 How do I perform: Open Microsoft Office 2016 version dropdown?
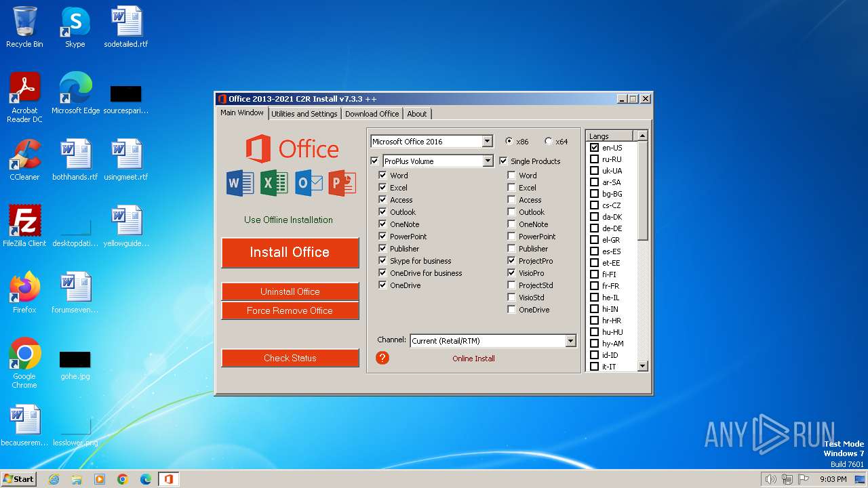coord(487,142)
